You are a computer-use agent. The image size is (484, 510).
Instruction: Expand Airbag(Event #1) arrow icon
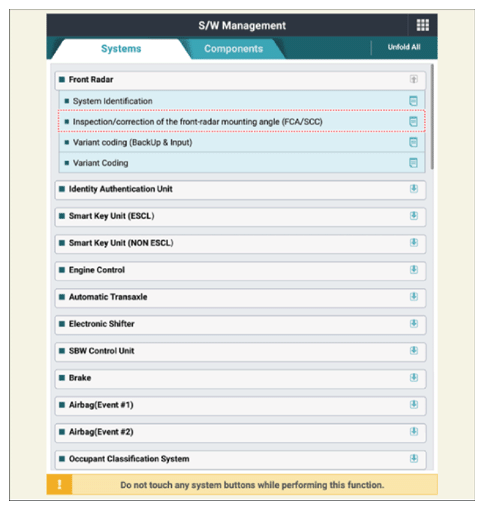413,404
